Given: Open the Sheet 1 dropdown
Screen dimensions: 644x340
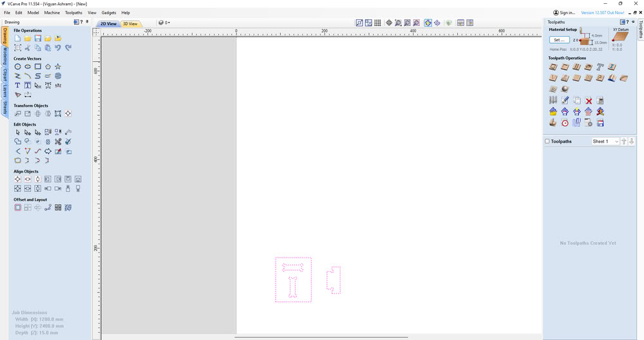Looking at the screenshot, I should [605, 141].
